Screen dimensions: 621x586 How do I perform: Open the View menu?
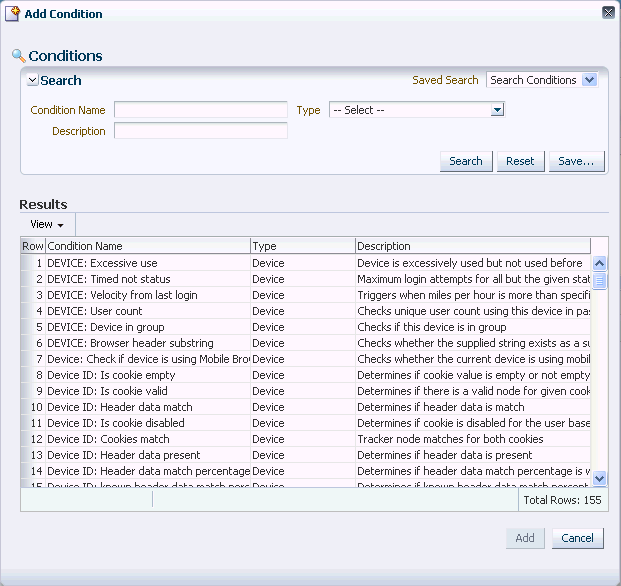tap(47, 224)
